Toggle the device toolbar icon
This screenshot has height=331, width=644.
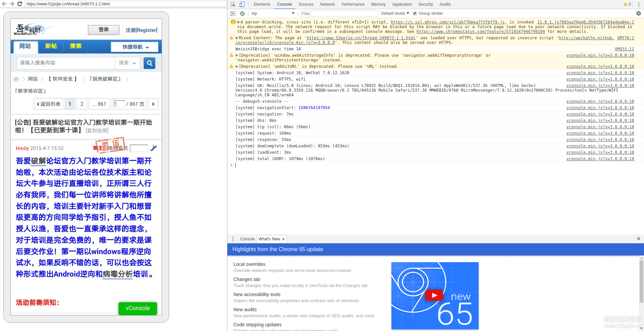tap(242, 4)
